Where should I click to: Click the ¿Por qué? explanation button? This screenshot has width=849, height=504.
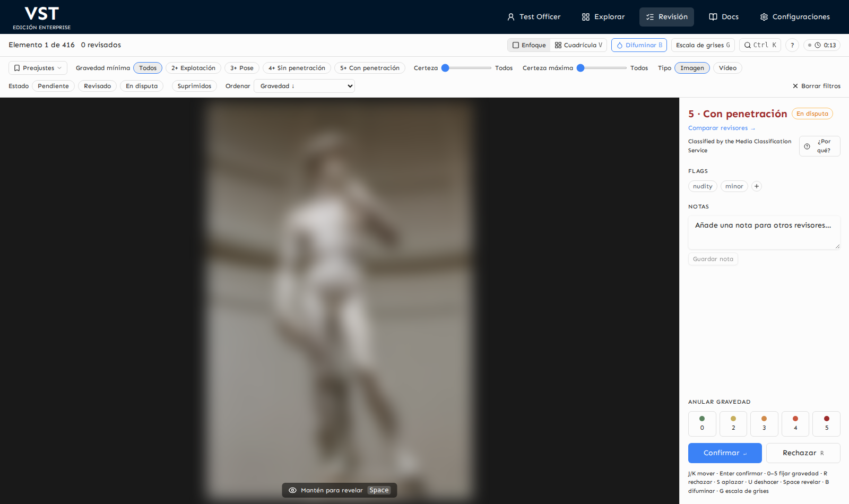[819, 146]
